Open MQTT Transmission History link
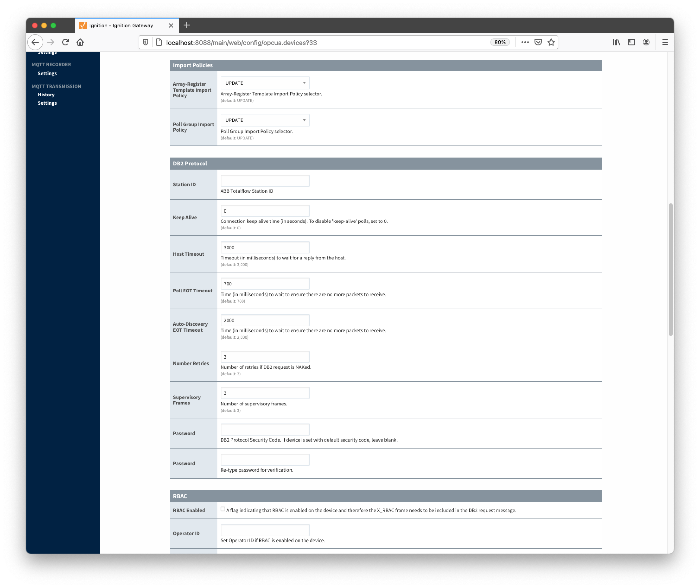 coord(46,95)
